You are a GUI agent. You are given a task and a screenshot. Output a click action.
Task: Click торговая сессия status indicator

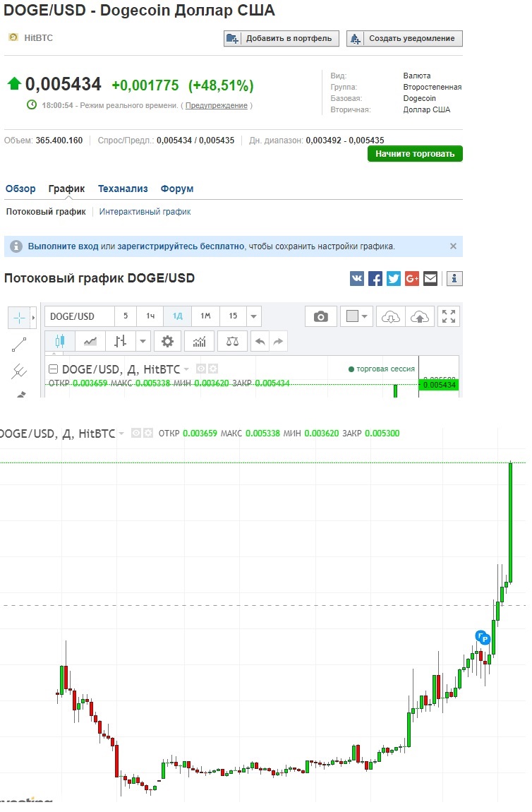point(382,369)
